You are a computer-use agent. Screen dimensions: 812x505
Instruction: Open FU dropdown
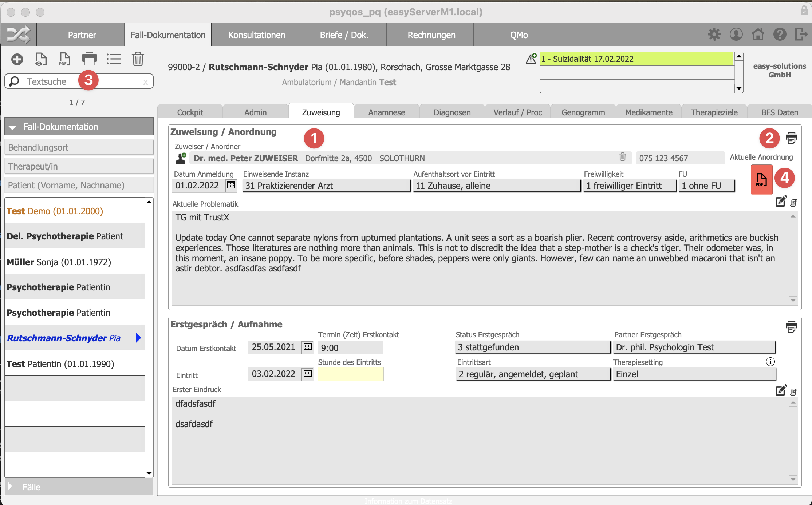click(x=706, y=186)
